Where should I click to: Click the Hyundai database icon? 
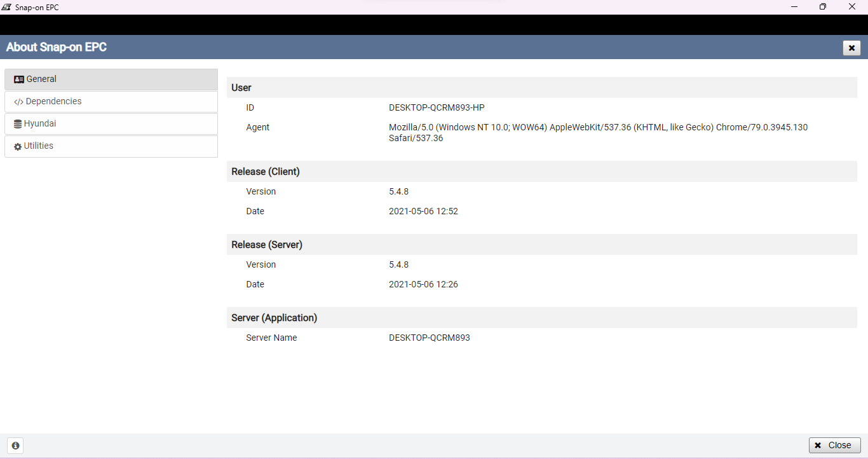18,124
